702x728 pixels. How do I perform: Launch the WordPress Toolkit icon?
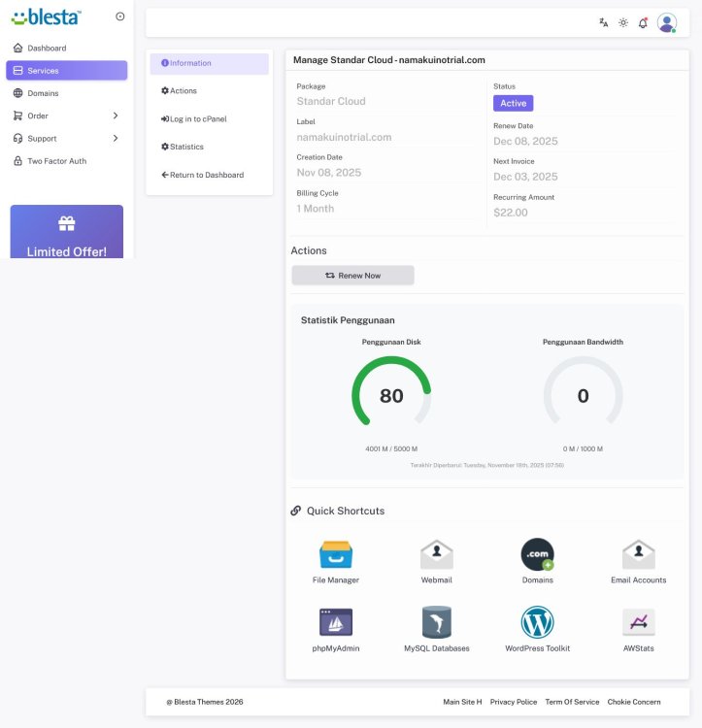(537, 622)
